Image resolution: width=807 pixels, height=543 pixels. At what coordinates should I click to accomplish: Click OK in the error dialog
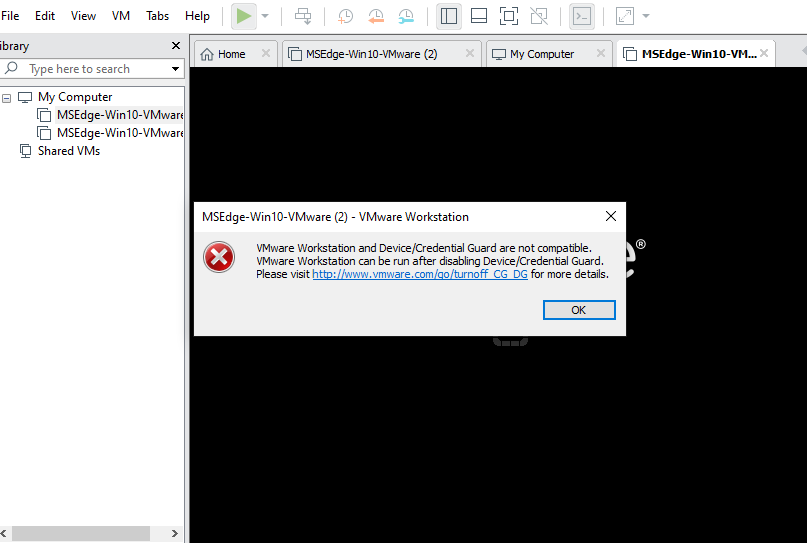tap(579, 310)
